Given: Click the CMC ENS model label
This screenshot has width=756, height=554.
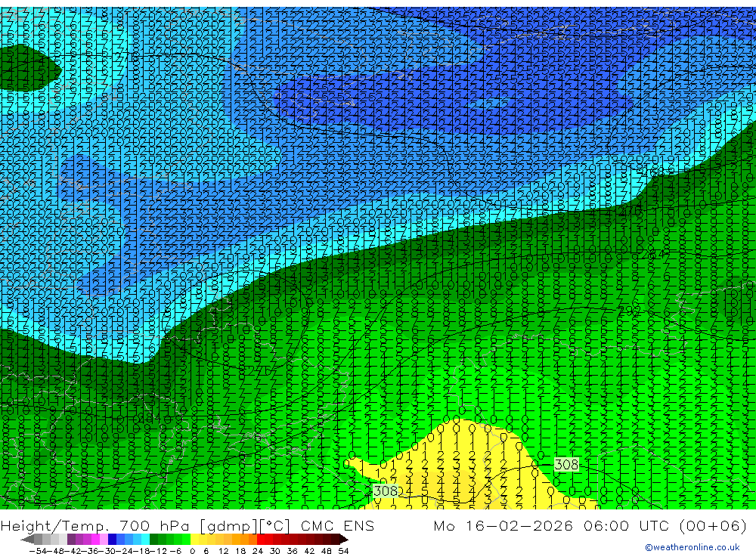Looking at the screenshot, I should point(337,525).
